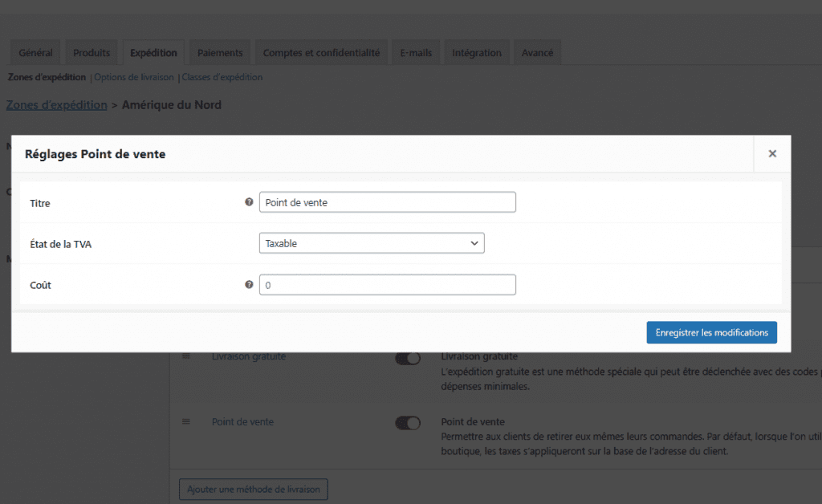This screenshot has width=822, height=504.
Task: Click the Livraison gratuite method link
Action: [249, 356]
